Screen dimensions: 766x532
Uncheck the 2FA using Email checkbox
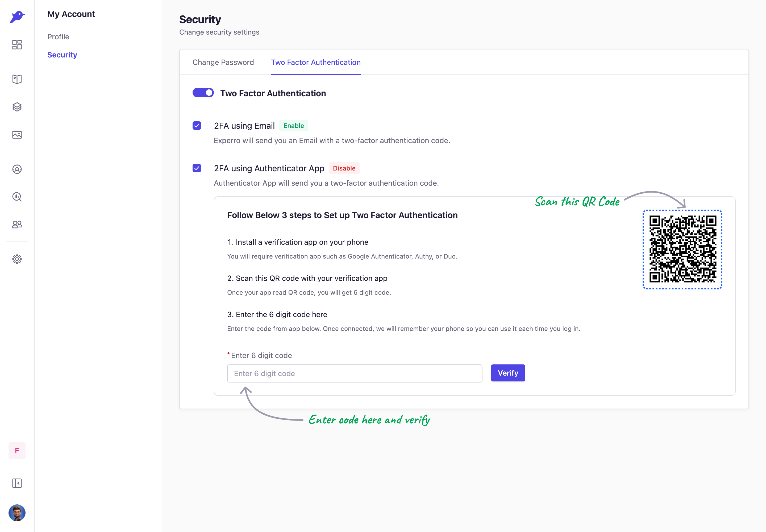[197, 126]
